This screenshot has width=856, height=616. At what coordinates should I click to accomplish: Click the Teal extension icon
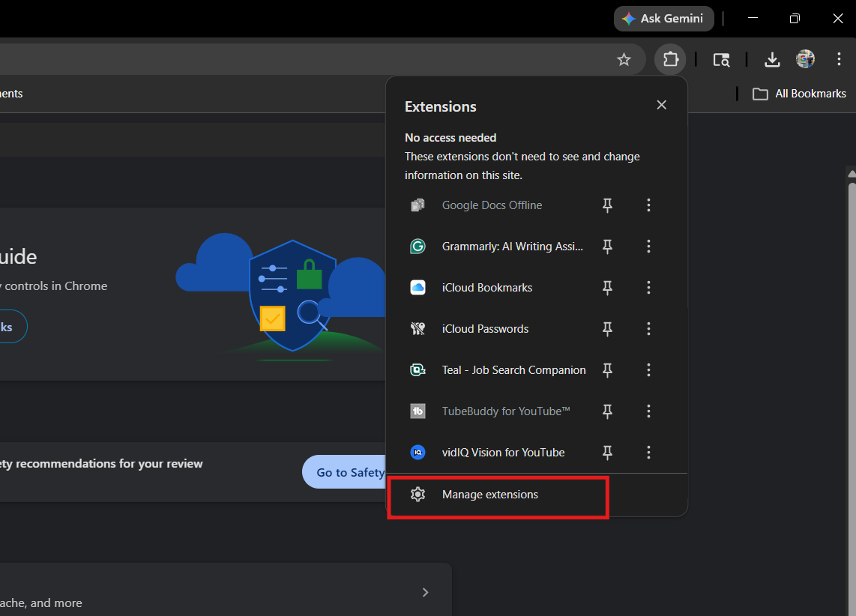pyautogui.click(x=418, y=370)
